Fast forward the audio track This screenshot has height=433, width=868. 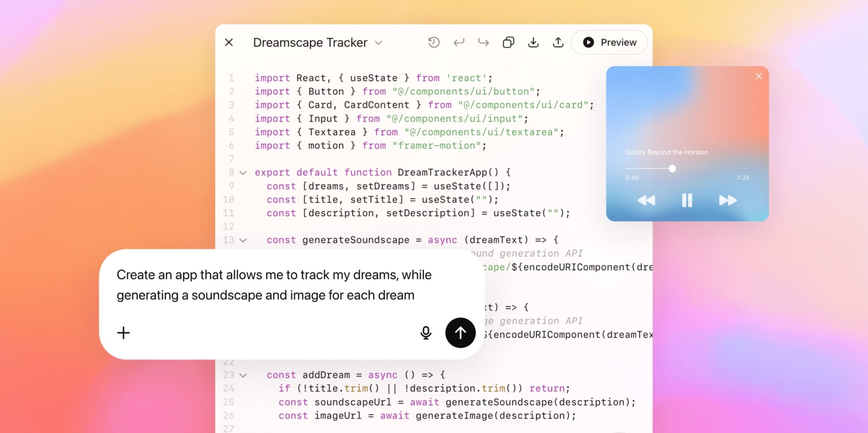coord(728,200)
